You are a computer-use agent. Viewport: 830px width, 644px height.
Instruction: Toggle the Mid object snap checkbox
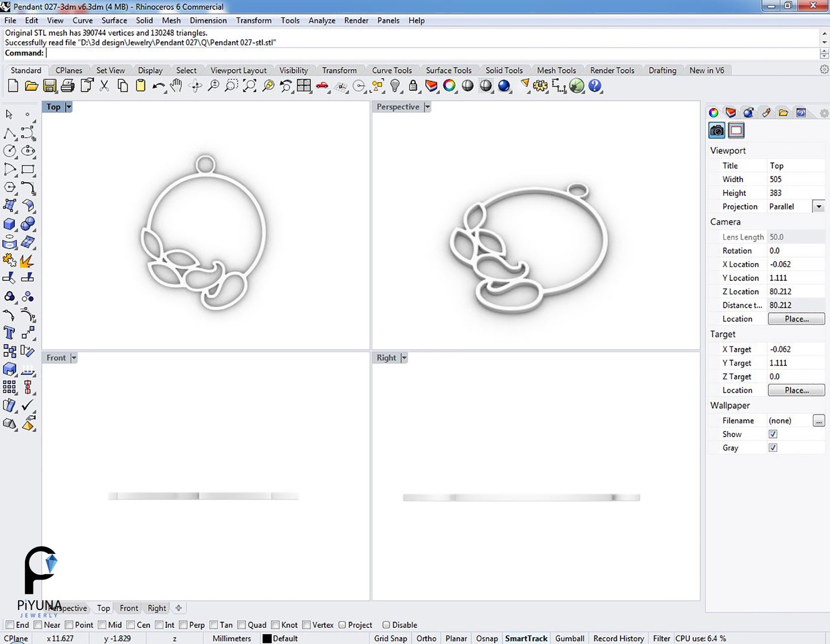click(x=102, y=625)
